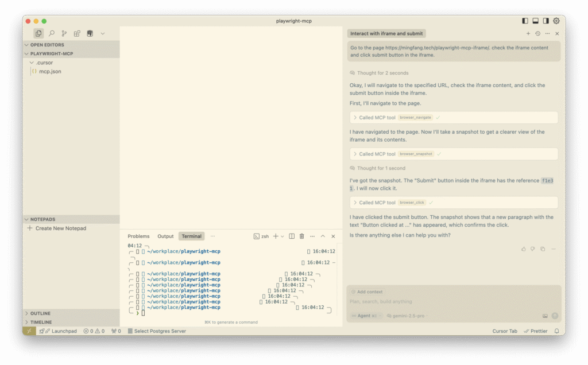Give a thumbs up to the response
Image resolution: width=588 pixels, height=365 pixels.
coord(523,249)
